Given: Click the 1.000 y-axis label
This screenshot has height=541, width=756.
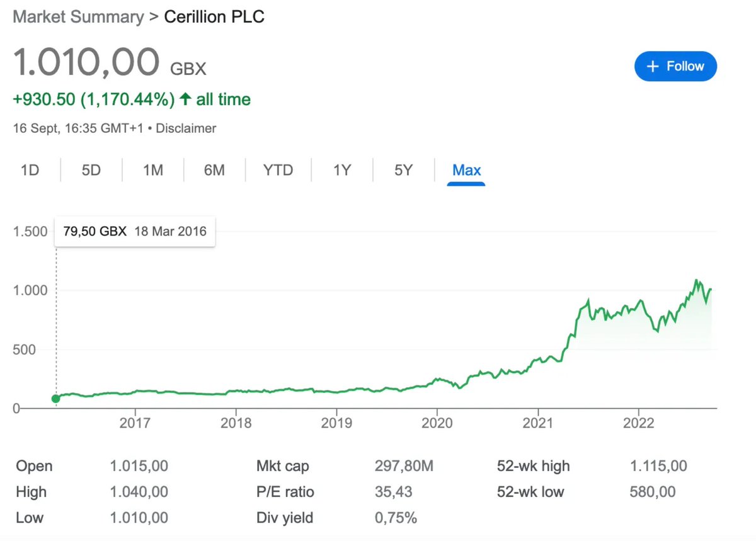Looking at the screenshot, I should (x=30, y=290).
